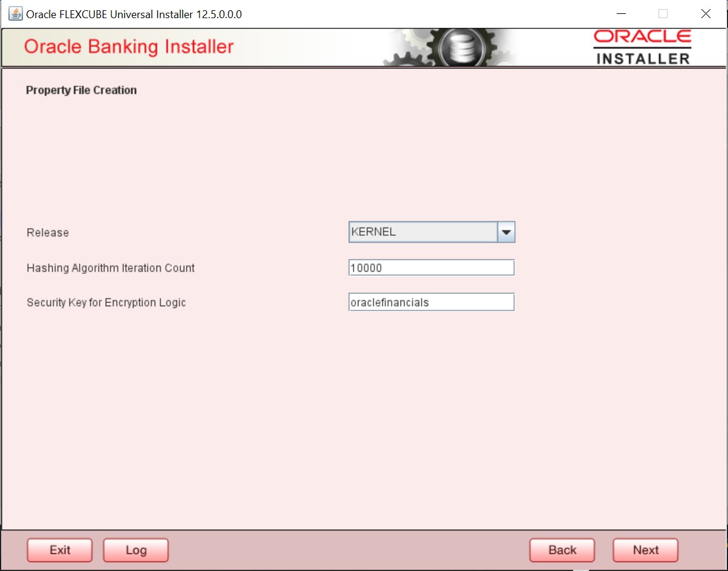Screen dimensions: 728x571
Task: Minimize the installer window
Action: click(620, 13)
